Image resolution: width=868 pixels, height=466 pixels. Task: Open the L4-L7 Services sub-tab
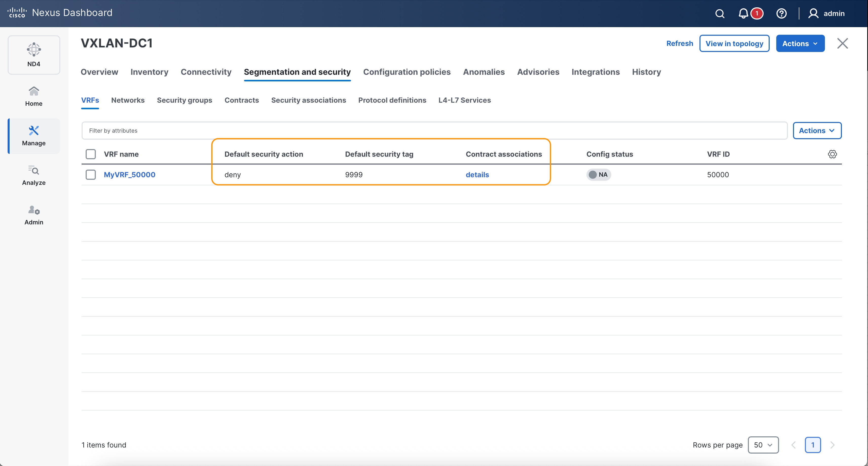click(x=464, y=100)
